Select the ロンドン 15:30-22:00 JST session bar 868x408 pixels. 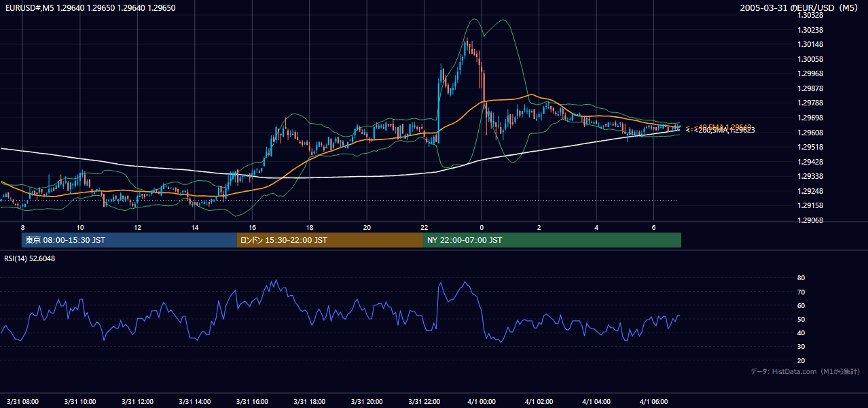click(x=329, y=240)
